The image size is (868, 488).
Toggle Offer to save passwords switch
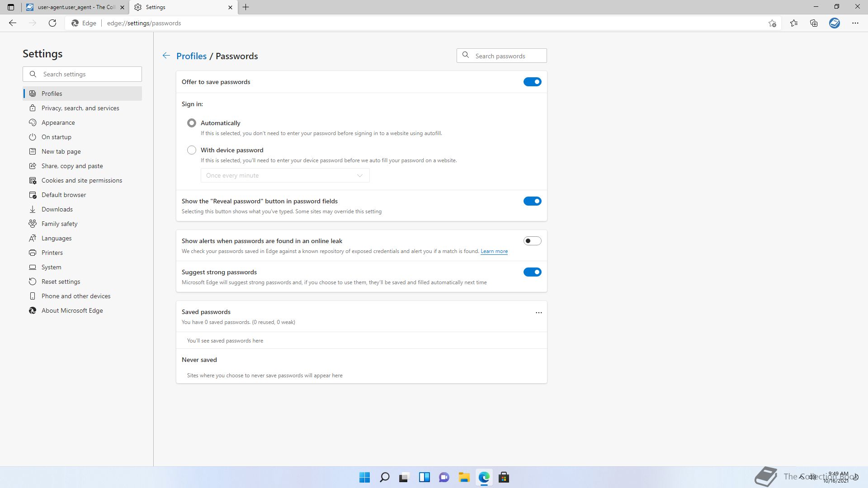532,82
